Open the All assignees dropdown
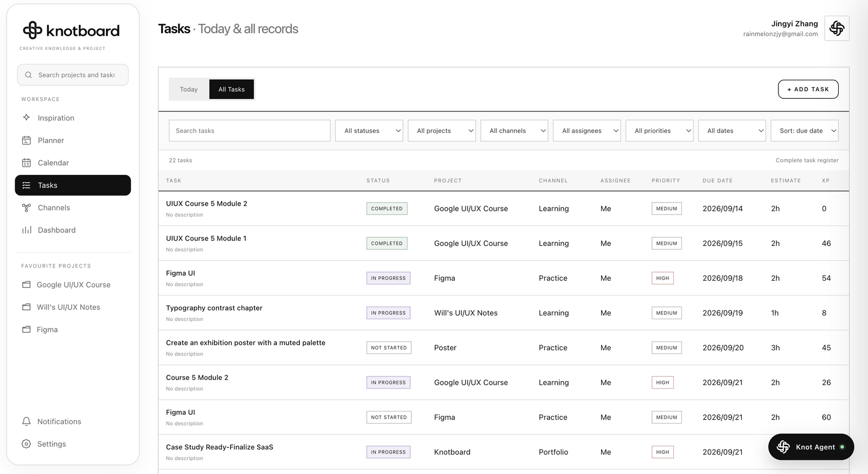This screenshot has height=474, width=868. click(x=586, y=130)
